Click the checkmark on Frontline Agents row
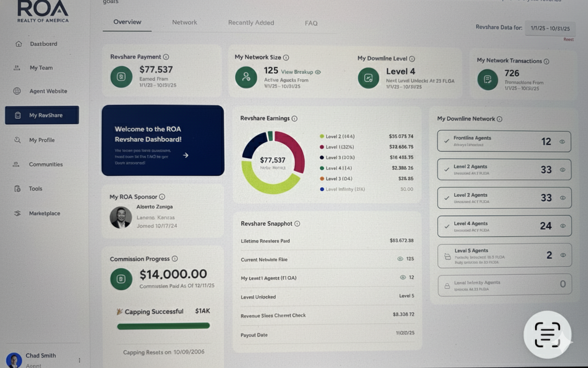The height and width of the screenshot is (368, 588). click(x=446, y=142)
